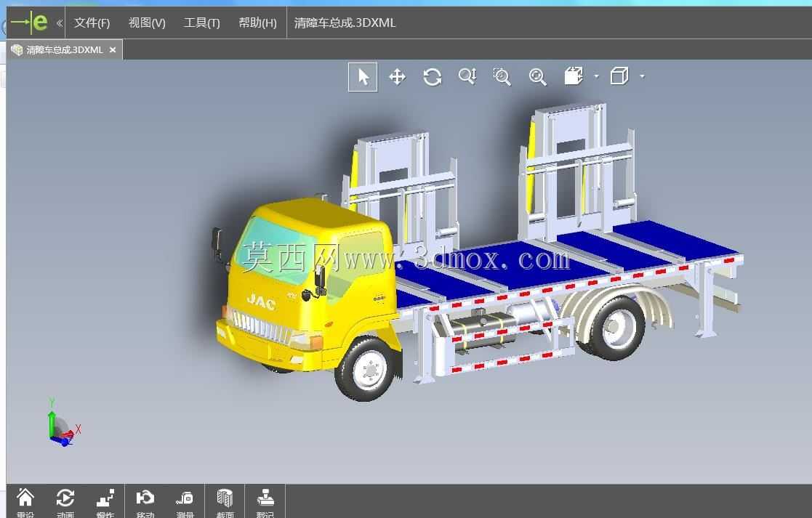
Task: Open the display style dropdown arrow
Action: tap(642, 76)
